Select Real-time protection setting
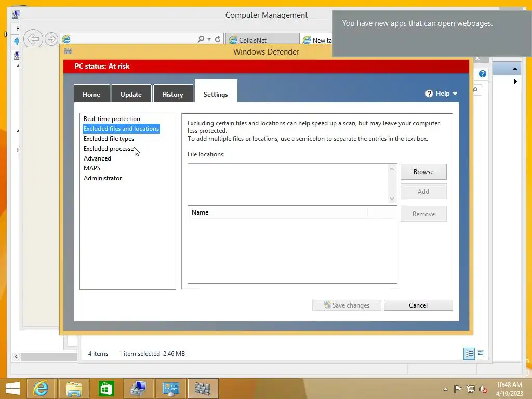Viewport: 532px width, 399px height. (112, 119)
